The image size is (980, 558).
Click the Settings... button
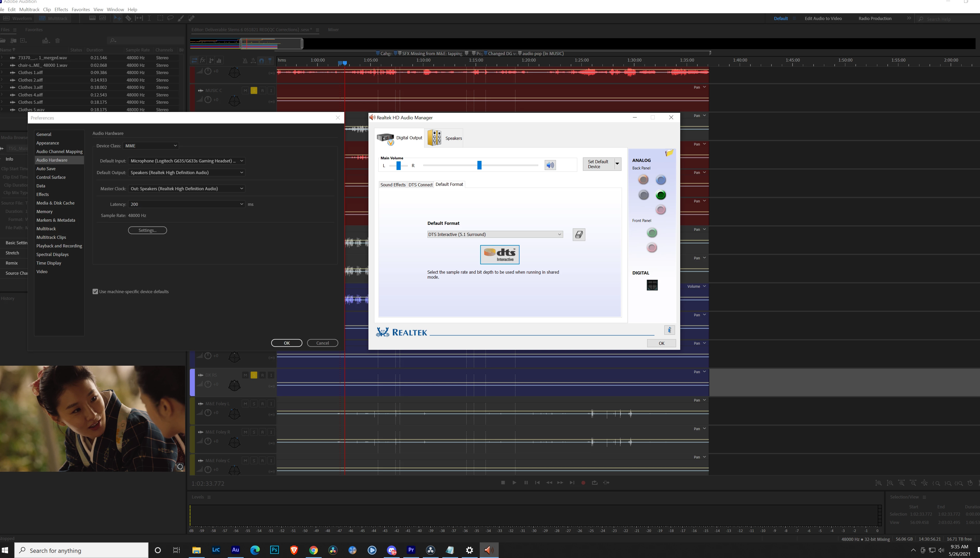coord(147,230)
